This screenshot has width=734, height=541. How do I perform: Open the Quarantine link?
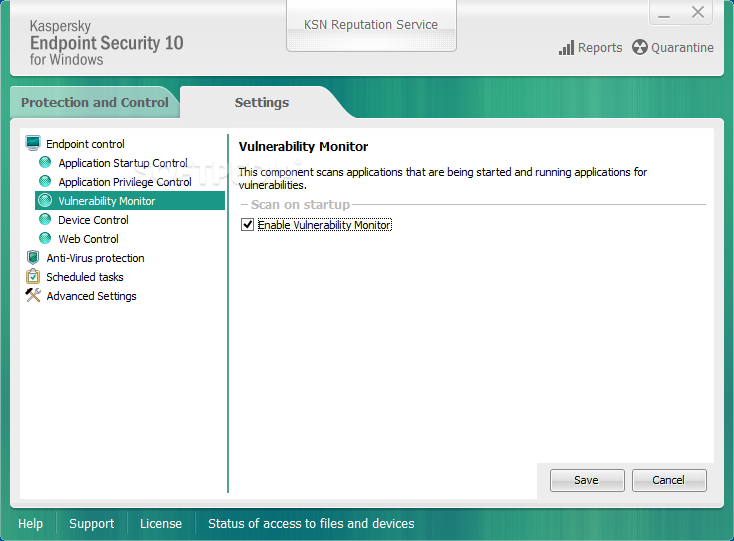click(x=682, y=48)
